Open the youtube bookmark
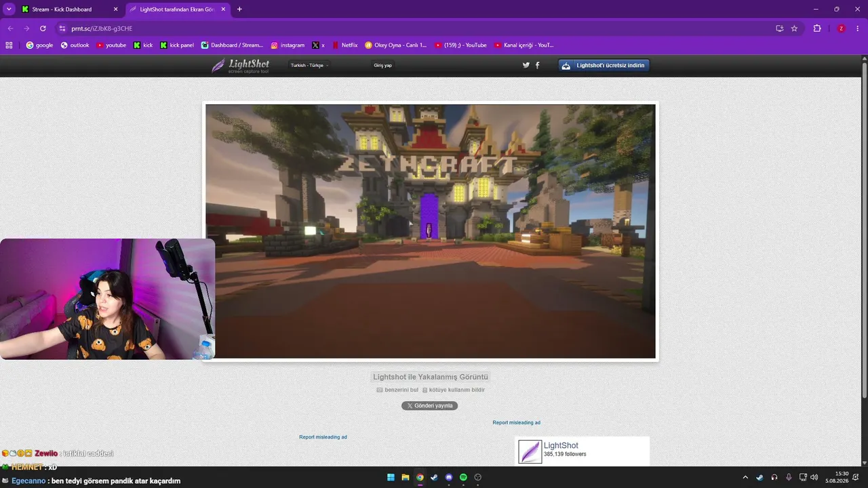 tap(111, 45)
